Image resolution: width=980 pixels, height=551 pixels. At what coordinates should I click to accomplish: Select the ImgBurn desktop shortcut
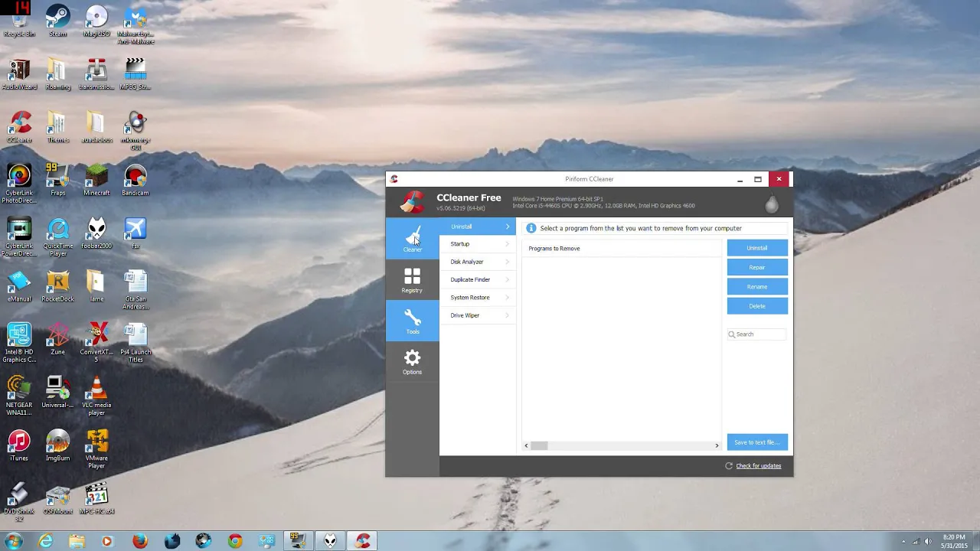tap(57, 445)
